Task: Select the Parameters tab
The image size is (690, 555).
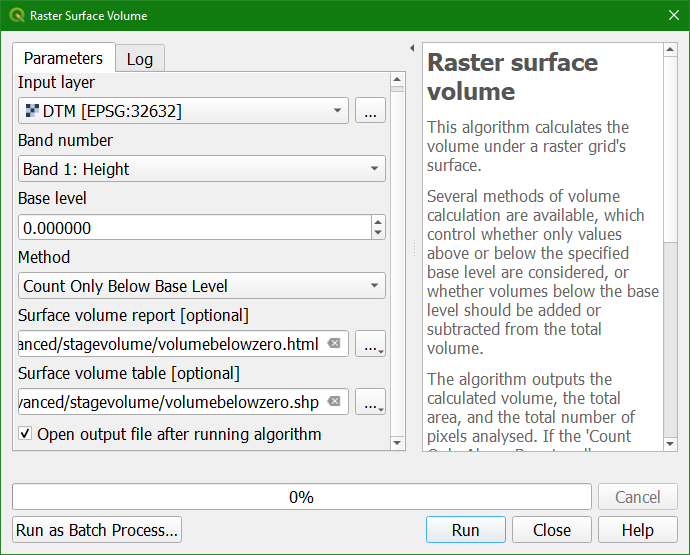Action: [x=63, y=58]
